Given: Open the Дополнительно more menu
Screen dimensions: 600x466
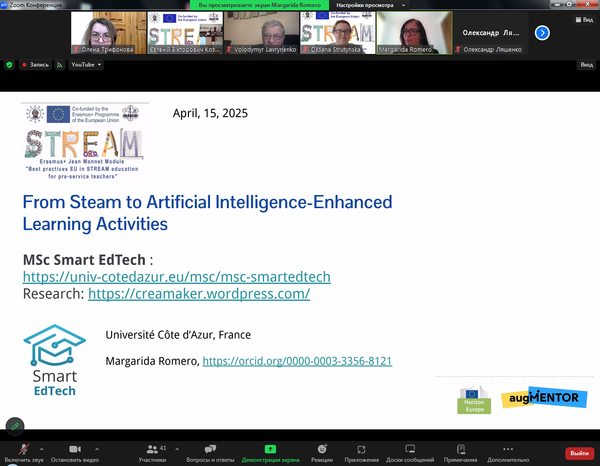Looking at the screenshot, I should [508, 449].
